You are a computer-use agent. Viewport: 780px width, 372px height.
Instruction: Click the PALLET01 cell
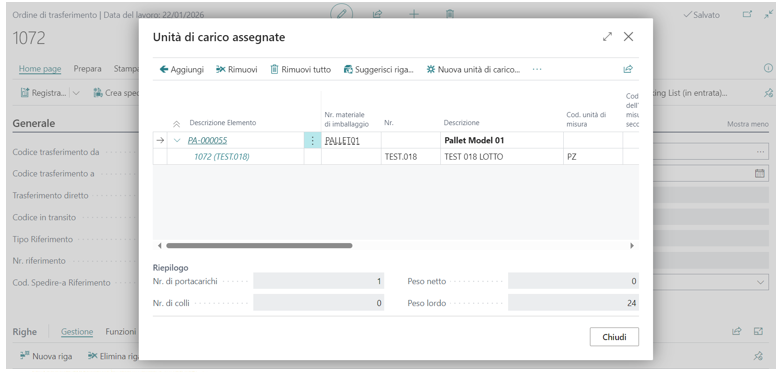click(x=351, y=141)
